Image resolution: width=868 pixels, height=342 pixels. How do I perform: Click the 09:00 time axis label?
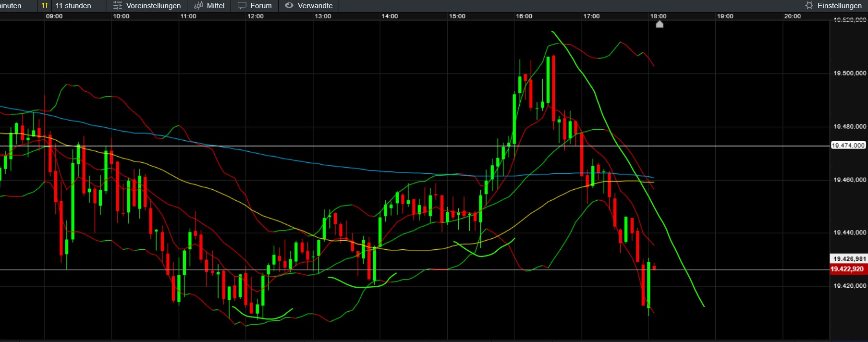click(x=54, y=16)
